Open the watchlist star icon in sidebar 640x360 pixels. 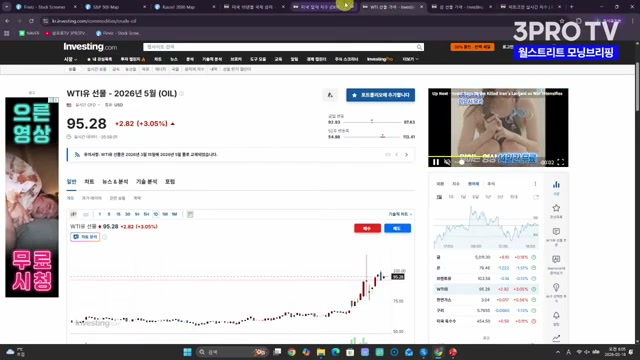(556, 208)
